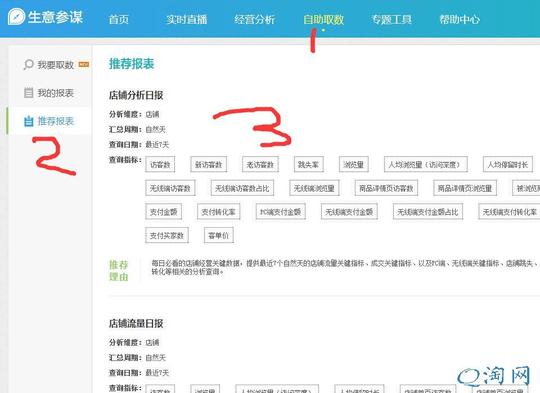Click the 老访客数 indicator tag
This screenshot has height=393, width=540.
tap(260, 165)
